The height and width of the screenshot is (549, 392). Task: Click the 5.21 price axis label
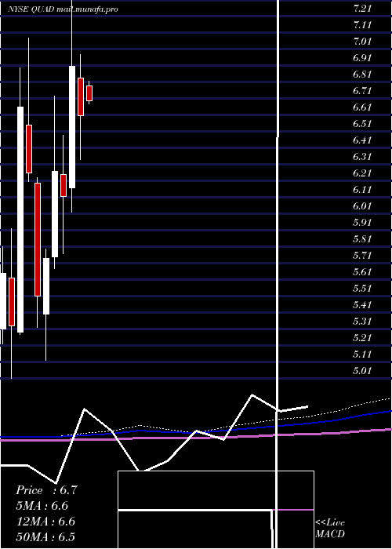tap(362, 338)
